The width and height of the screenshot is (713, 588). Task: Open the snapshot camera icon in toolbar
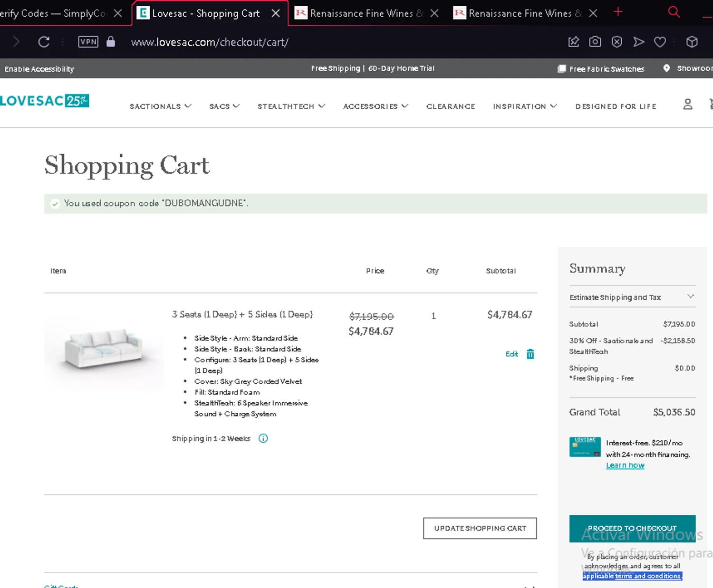pyautogui.click(x=595, y=42)
